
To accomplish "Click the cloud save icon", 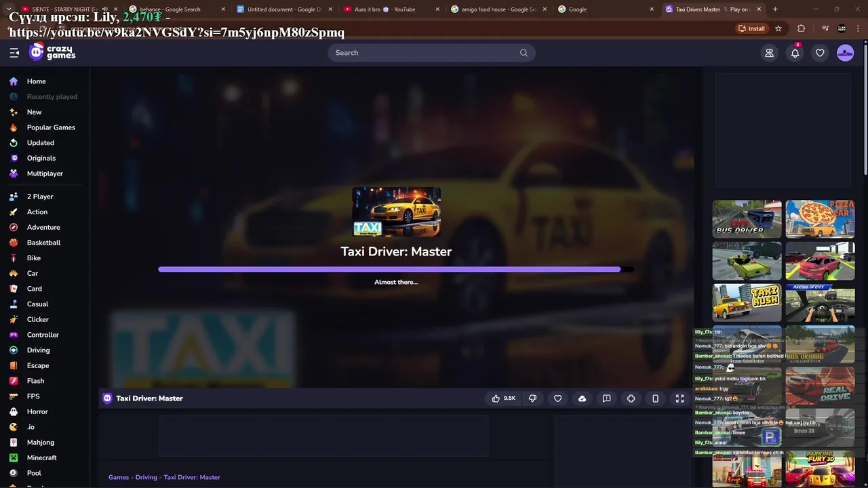I will (x=582, y=399).
